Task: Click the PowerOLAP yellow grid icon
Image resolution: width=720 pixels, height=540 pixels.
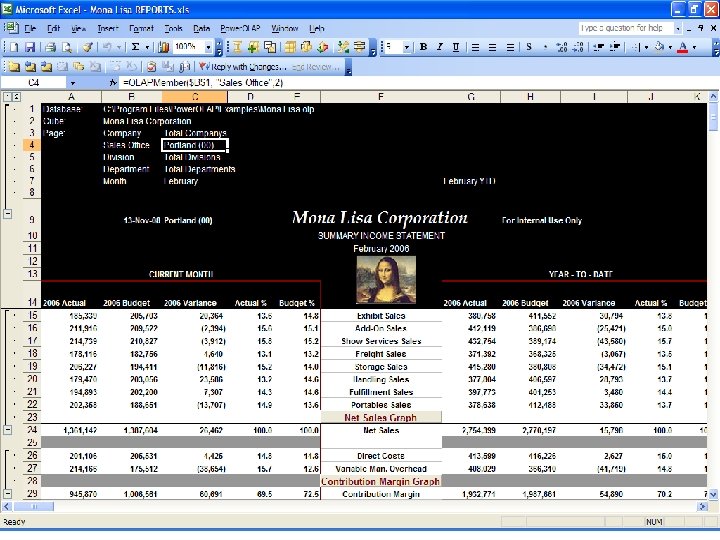Action: click(290, 47)
